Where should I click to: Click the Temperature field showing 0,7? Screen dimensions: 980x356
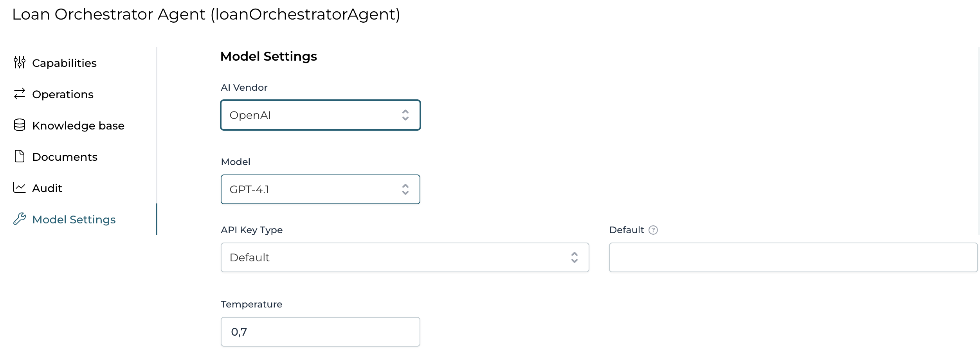320,331
